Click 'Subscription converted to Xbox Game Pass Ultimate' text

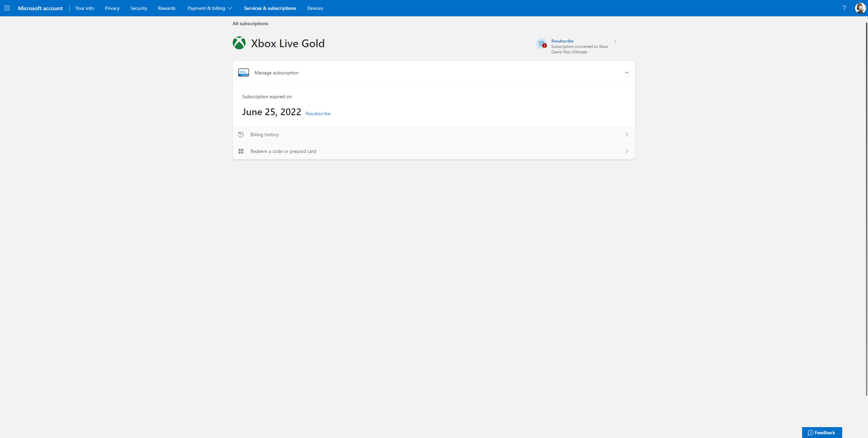point(580,49)
